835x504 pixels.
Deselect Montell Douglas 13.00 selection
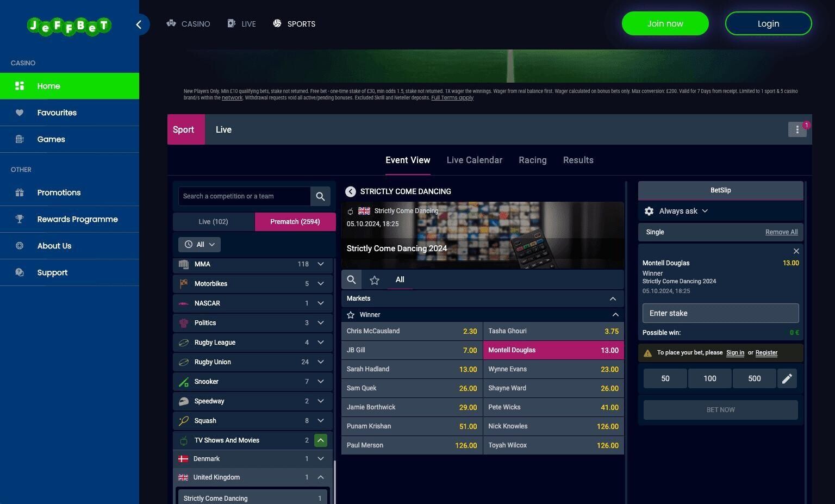click(553, 350)
